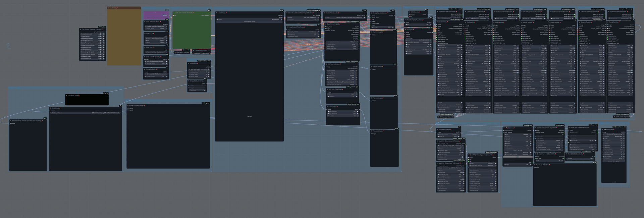Toggle Enable SeedVR2 Upscaler switch
Screen dimensions: 644x218
[100, 54]
